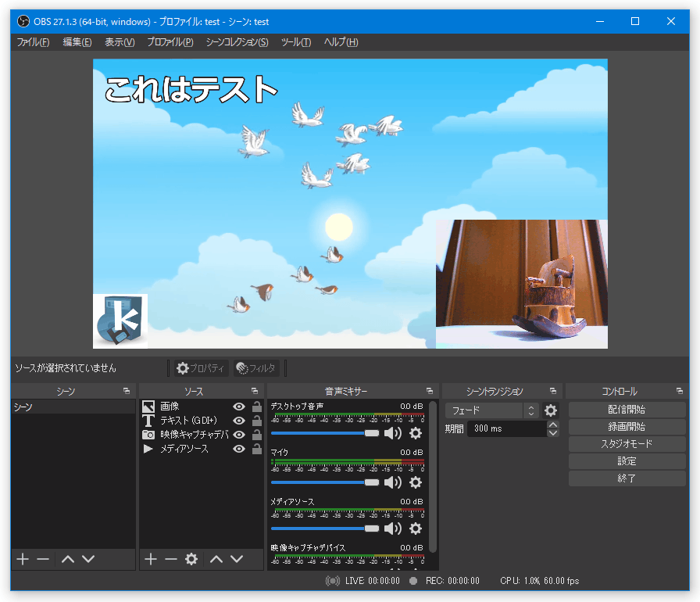The height and width of the screenshot is (602, 700).
Task: Open the プロファイル(P) menu
Action: [x=170, y=42]
